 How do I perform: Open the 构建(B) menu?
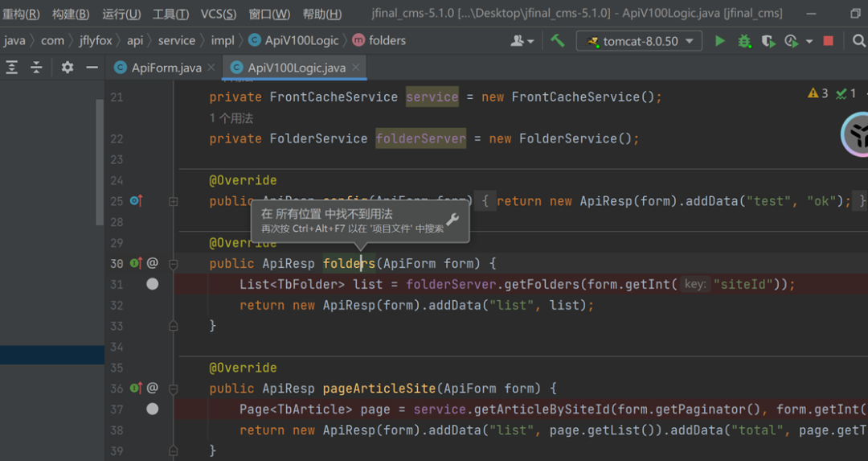(x=70, y=14)
